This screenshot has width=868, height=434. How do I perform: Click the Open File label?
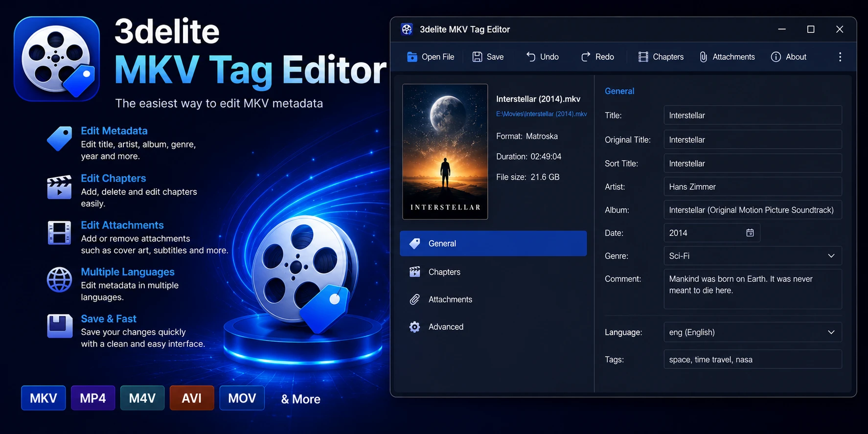coord(438,57)
